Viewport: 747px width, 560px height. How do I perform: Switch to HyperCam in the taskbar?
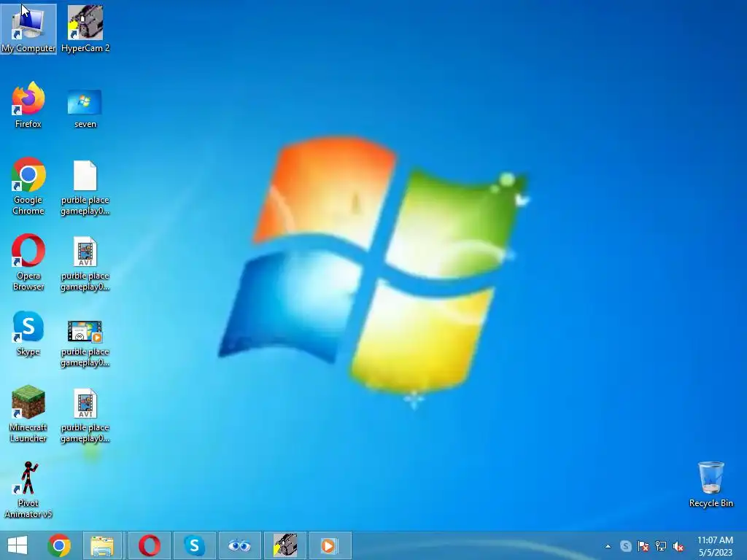285,545
